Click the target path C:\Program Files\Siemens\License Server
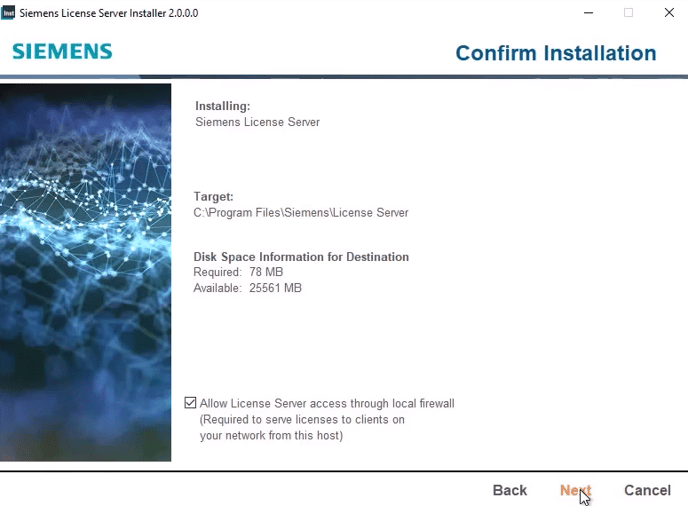688x506 pixels. pyautogui.click(x=300, y=213)
